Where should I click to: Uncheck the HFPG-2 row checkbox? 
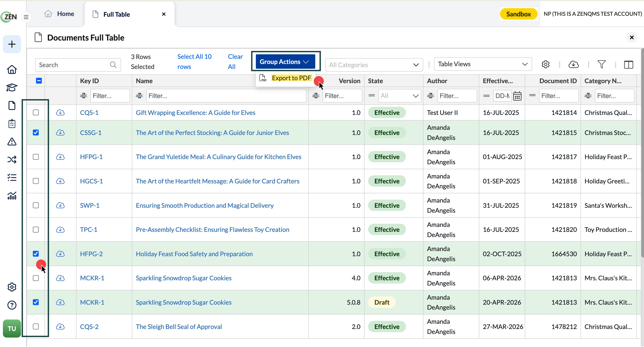point(36,254)
